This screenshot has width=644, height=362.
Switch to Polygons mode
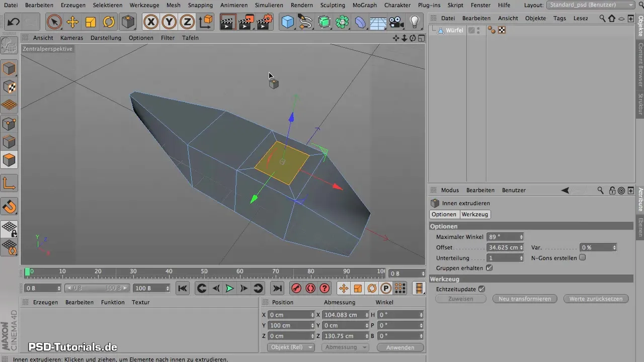tap(10, 160)
